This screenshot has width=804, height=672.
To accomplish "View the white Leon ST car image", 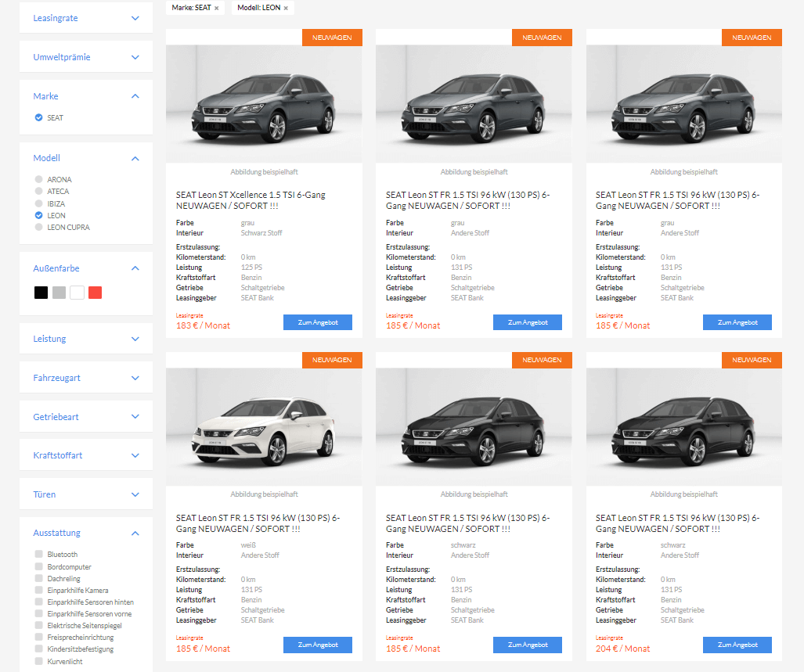I will point(264,426).
